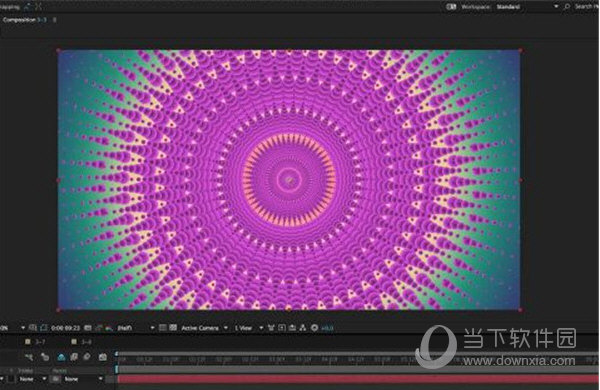Image resolution: width=600 pixels, height=390 pixels.
Task: Open the Workspace Standard dropdown
Action: click(x=527, y=7)
